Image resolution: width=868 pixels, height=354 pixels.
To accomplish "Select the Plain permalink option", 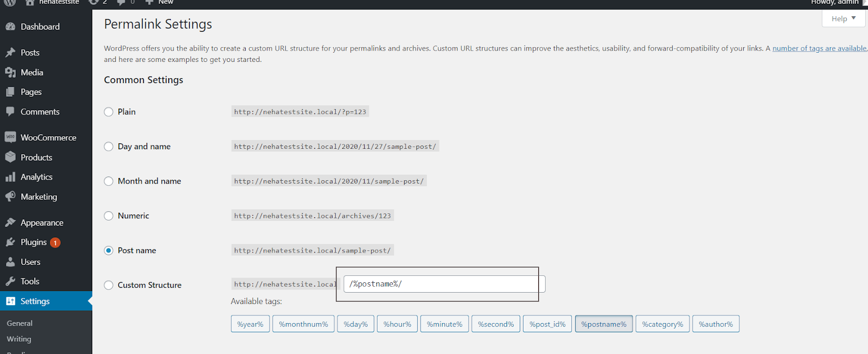I will point(108,112).
